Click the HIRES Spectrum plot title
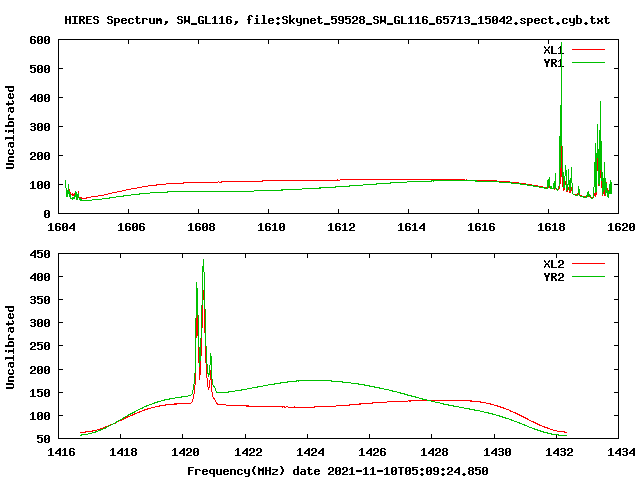640x480 pixels. coord(337,20)
